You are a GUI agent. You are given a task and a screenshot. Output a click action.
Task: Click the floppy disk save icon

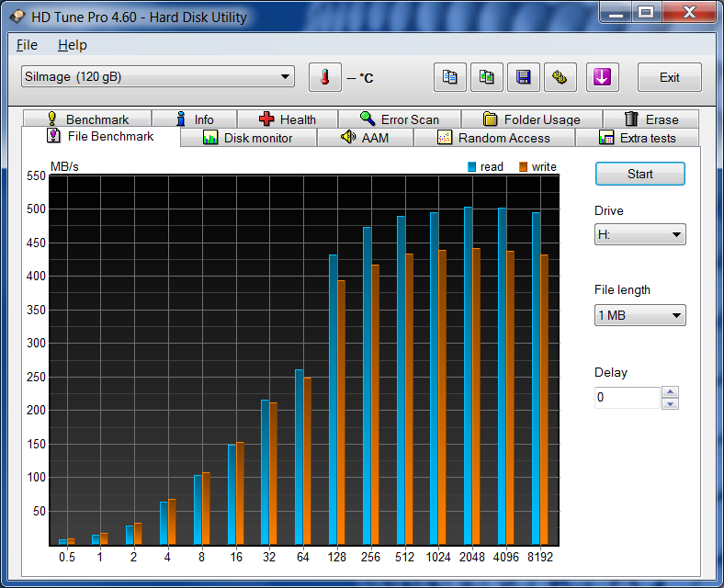(x=524, y=77)
